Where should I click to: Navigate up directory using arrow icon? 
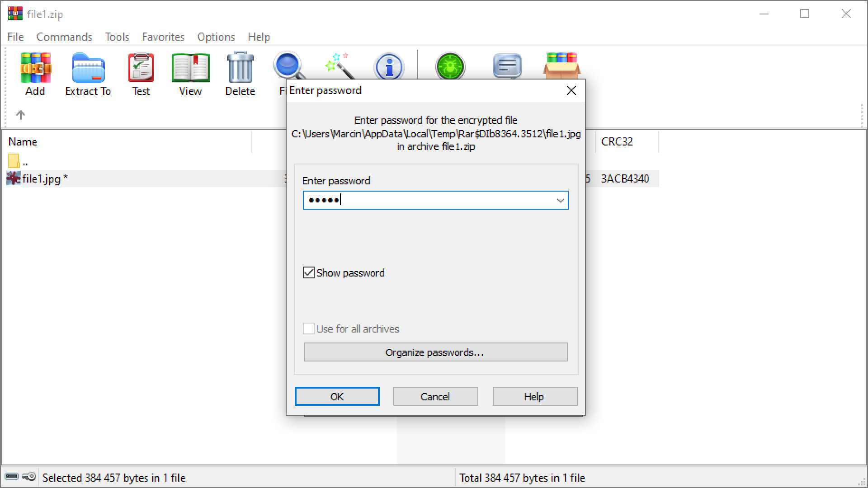click(20, 114)
